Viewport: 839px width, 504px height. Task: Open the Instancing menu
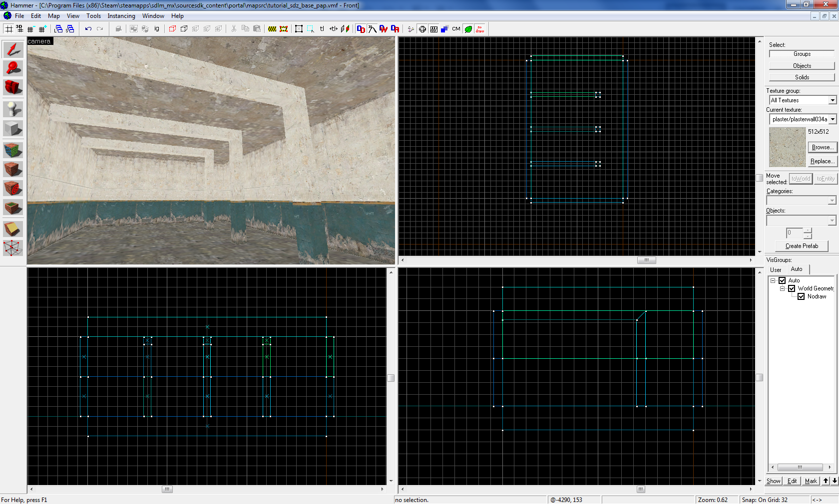[x=121, y=16]
